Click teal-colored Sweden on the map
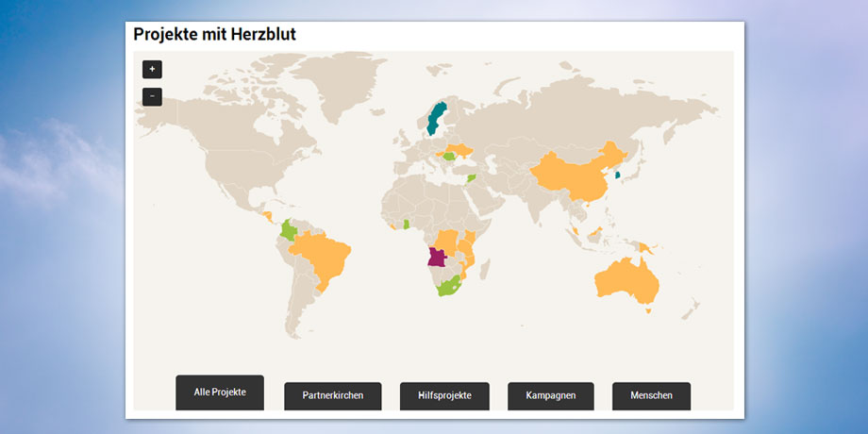The image size is (868, 434). 435,119
